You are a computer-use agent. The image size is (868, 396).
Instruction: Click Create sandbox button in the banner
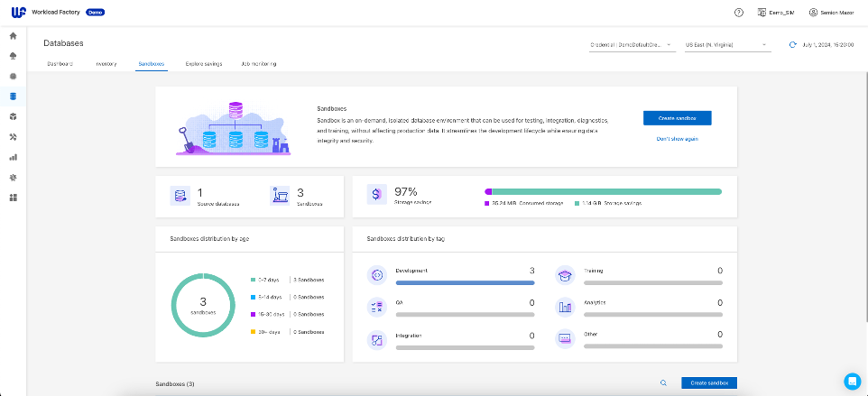677,118
